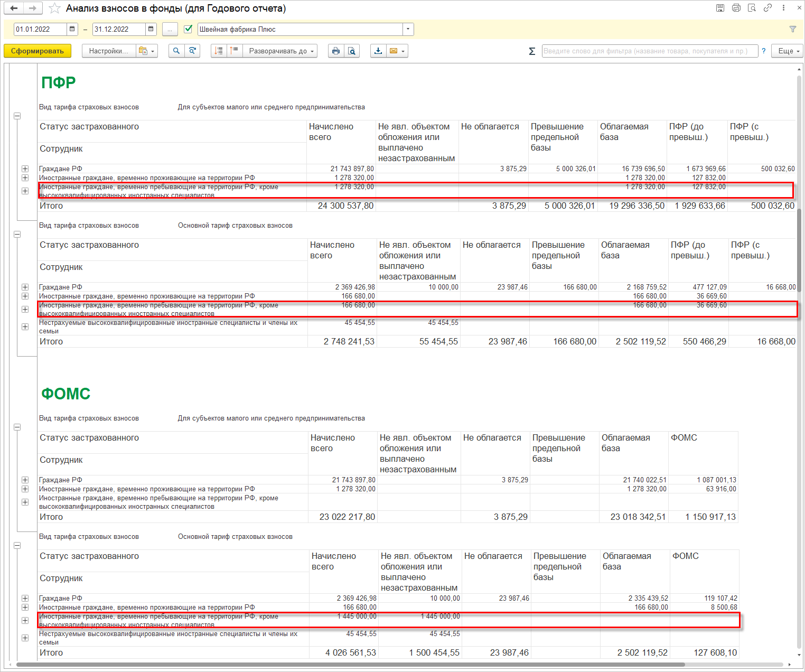This screenshot has width=805, height=672.
Task: Click the funnel filter icon at right
Action: pyautogui.click(x=792, y=29)
